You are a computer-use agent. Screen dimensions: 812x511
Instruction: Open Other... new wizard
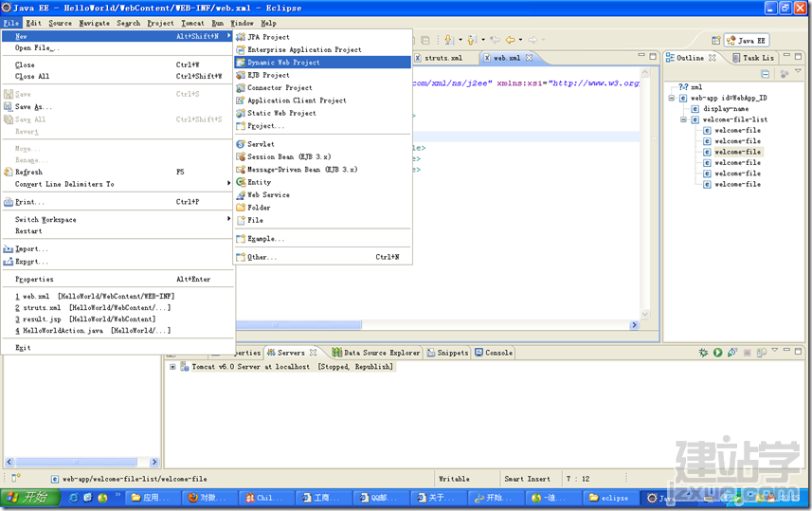(323, 257)
